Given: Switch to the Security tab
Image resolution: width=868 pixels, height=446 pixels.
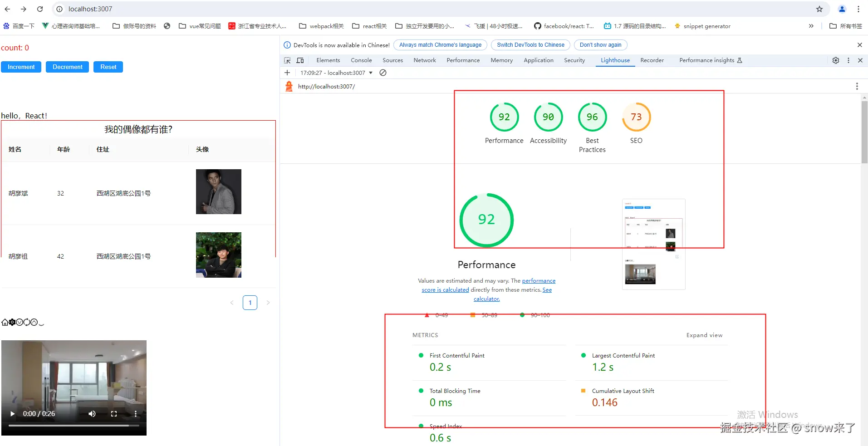Looking at the screenshot, I should pos(574,60).
